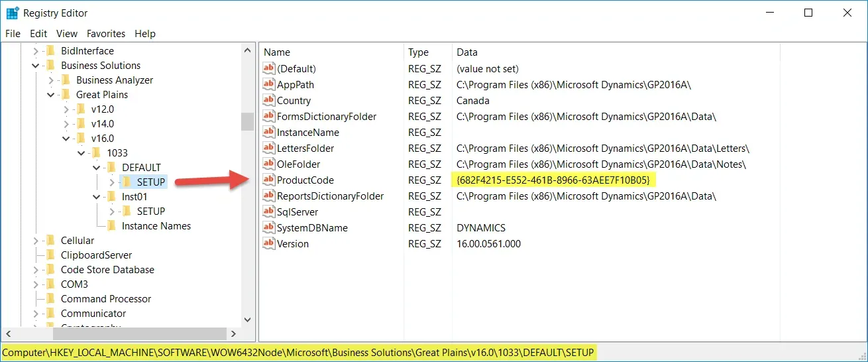Select the AppPath registry value icon

[x=268, y=85]
